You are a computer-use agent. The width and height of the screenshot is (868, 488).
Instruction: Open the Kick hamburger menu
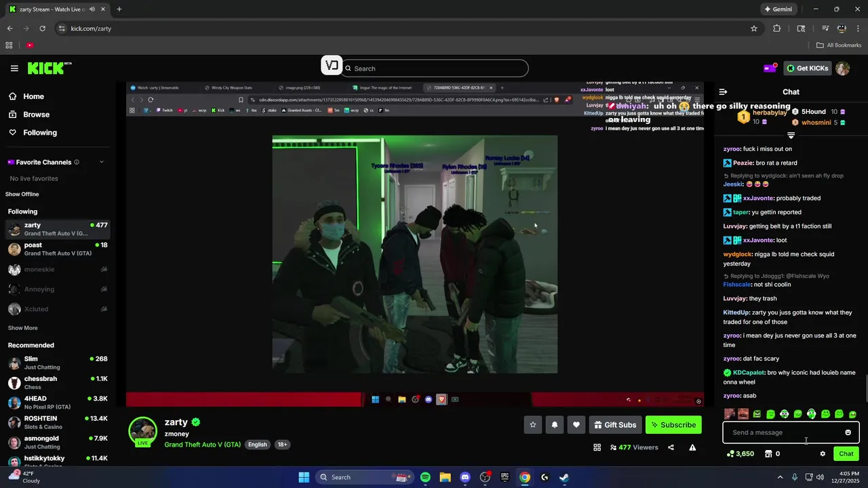[x=14, y=68]
